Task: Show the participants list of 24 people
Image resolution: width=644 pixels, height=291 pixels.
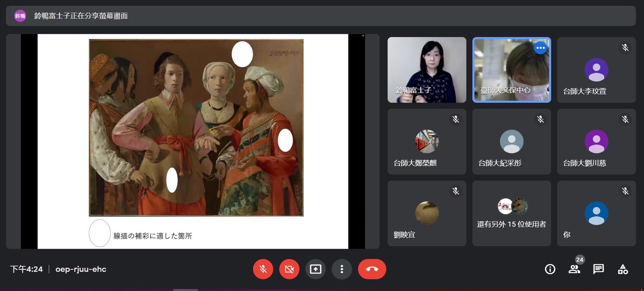Action: (574, 269)
